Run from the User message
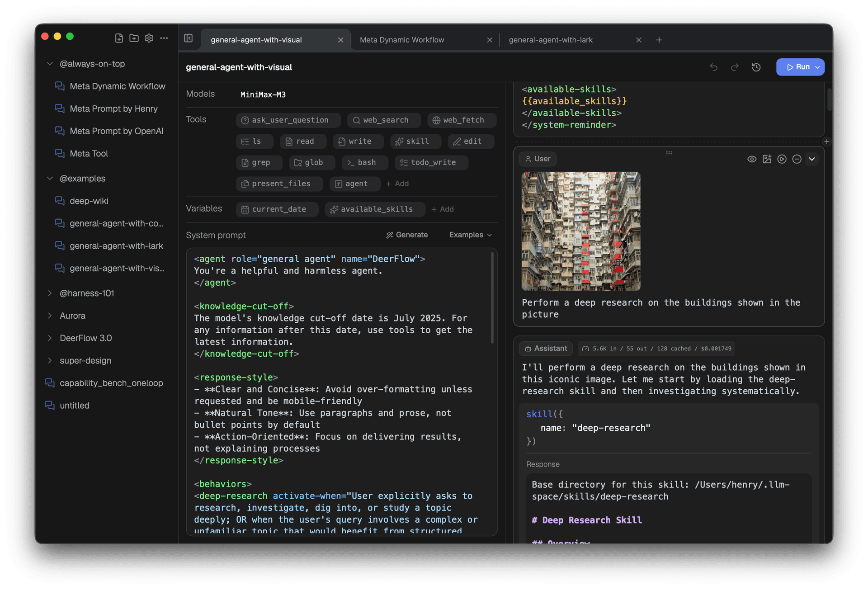This screenshot has width=868, height=590. (x=782, y=159)
